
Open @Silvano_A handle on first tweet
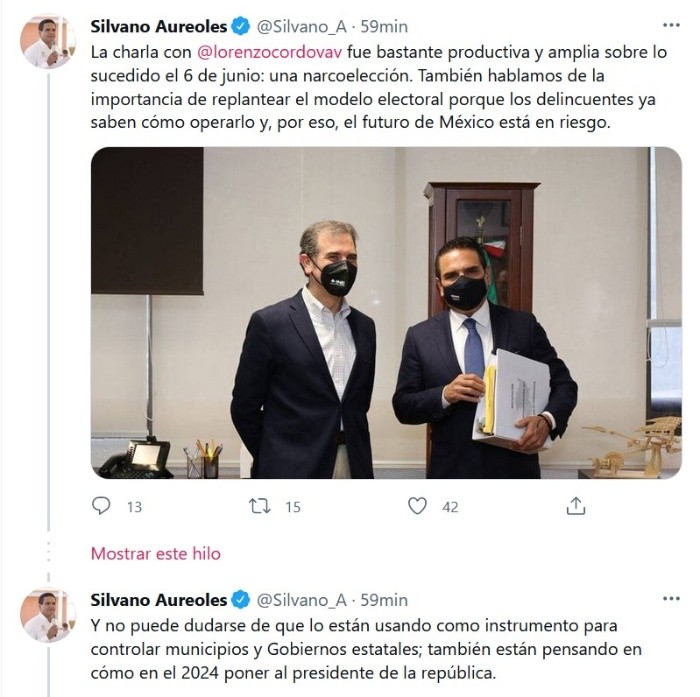(301, 27)
